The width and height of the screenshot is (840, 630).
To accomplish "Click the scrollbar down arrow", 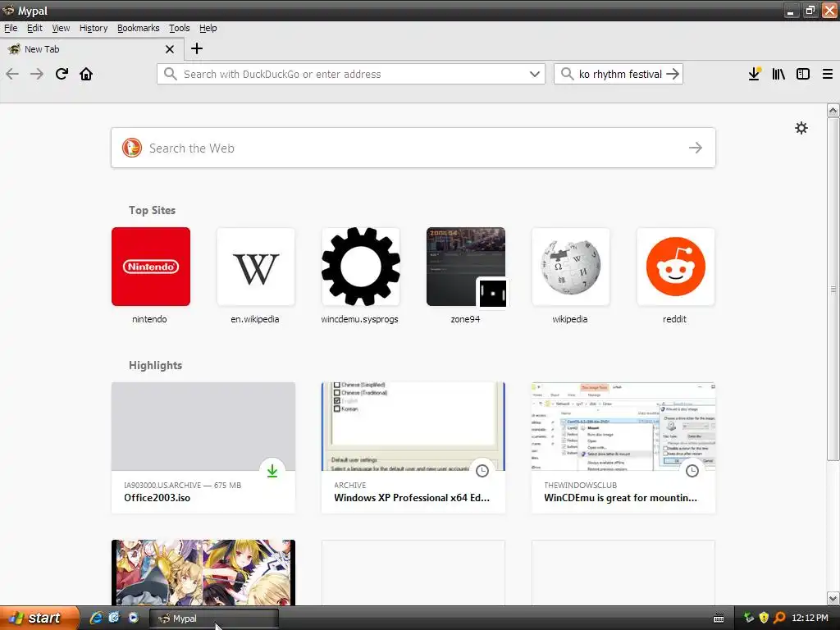I will [833, 598].
